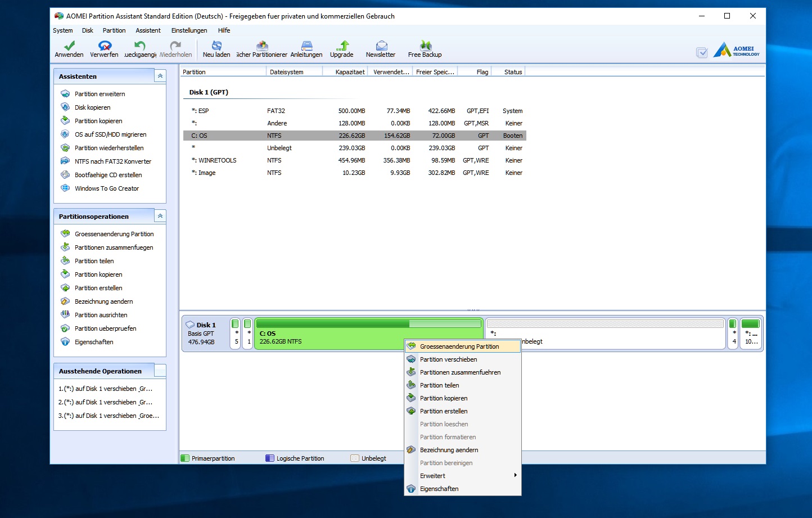Select the unallocated block in disk map
The width and height of the screenshot is (812, 518).
click(x=605, y=333)
